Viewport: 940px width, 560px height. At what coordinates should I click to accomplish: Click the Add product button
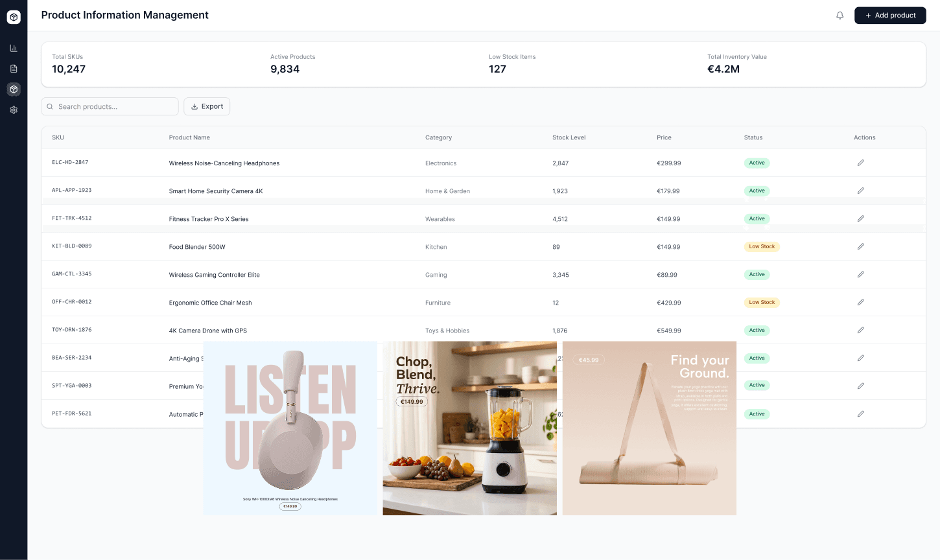pos(890,16)
